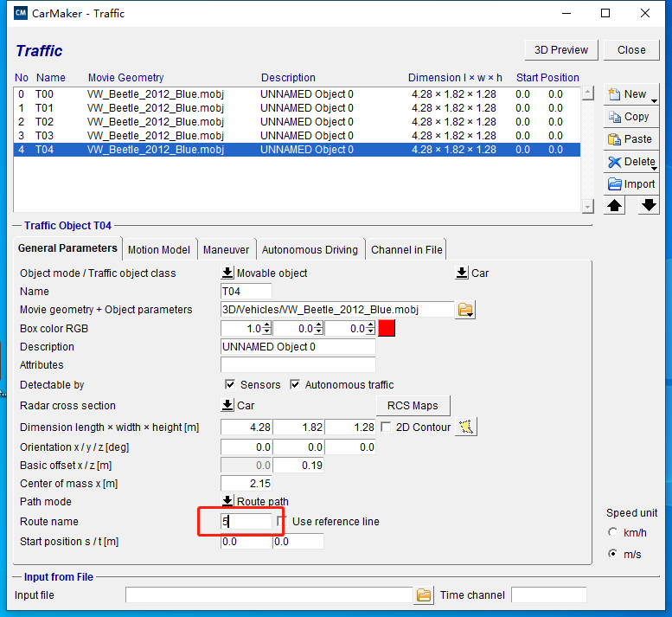
Task: Open the New button dropdown arrow
Action: [654, 101]
